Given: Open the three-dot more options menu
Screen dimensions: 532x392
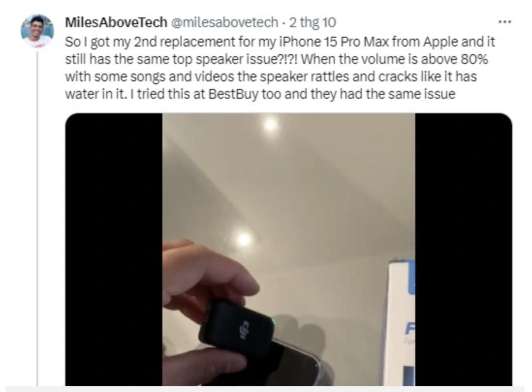Looking at the screenshot, I should (504, 22).
